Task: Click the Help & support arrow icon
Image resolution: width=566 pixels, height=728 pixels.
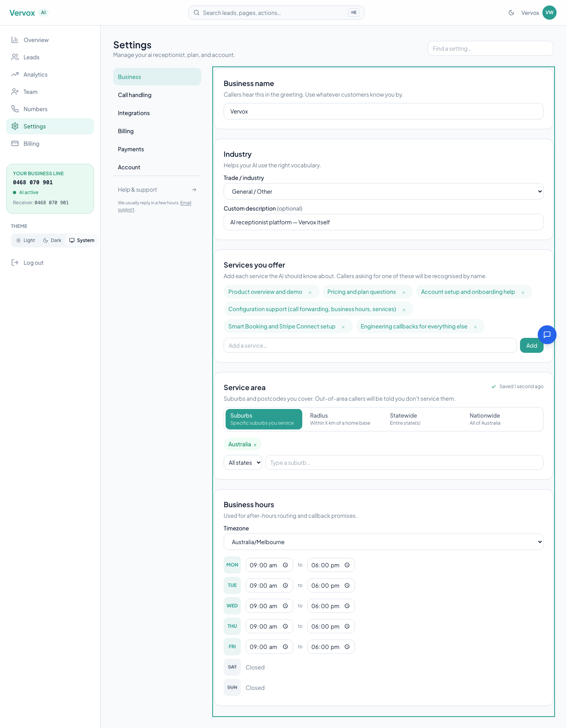Action: [194, 190]
